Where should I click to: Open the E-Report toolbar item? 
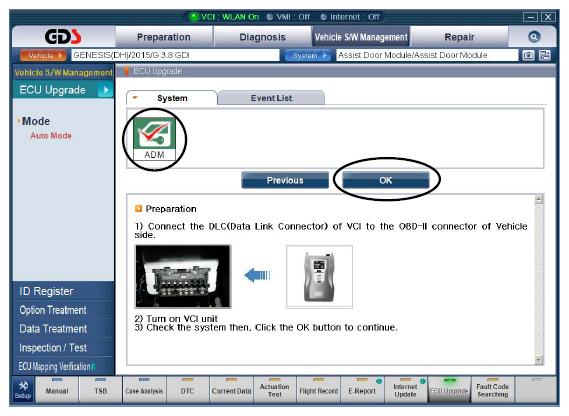pyautogui.click(x=362, y=390)
